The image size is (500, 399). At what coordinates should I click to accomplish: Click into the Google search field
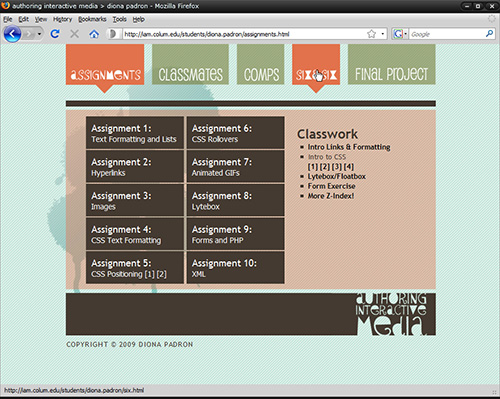pos(447,34)
